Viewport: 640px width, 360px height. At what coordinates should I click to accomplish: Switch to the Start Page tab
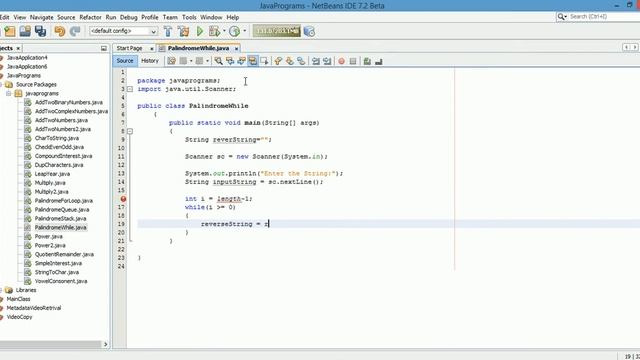tap(129, 48)
